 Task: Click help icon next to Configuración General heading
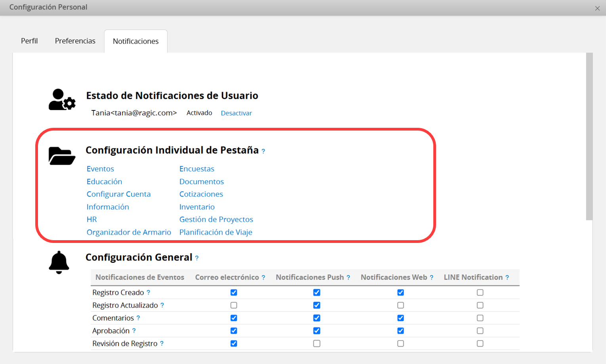[x=197, y=258]
